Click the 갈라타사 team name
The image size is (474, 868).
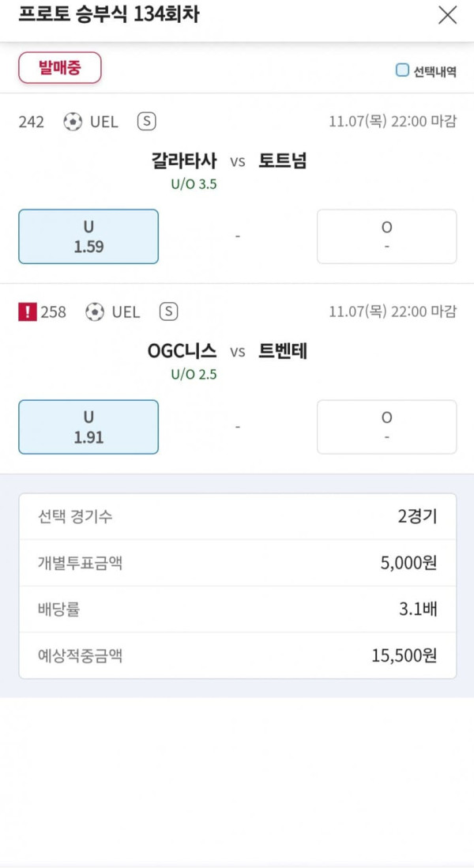tap(183, 161)
